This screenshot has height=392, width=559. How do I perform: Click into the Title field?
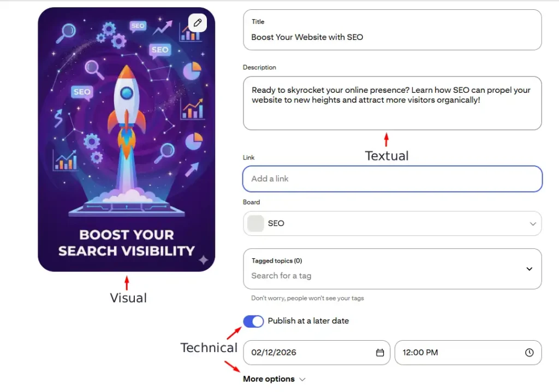click(392, 37)
